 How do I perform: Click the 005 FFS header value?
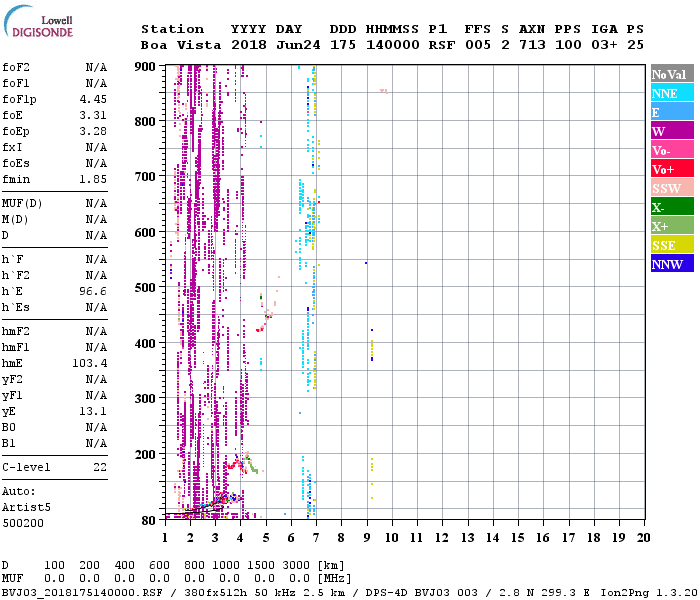coord(478,45)
